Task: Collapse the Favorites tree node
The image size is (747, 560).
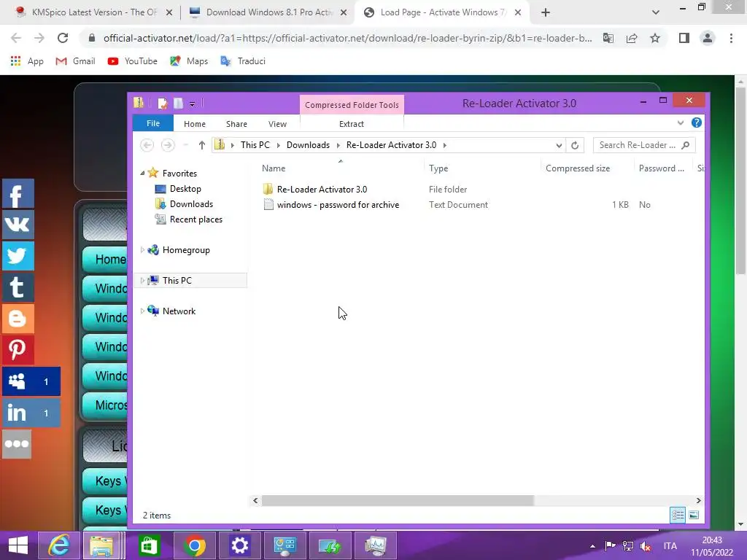Action: [x=142, y=174]
